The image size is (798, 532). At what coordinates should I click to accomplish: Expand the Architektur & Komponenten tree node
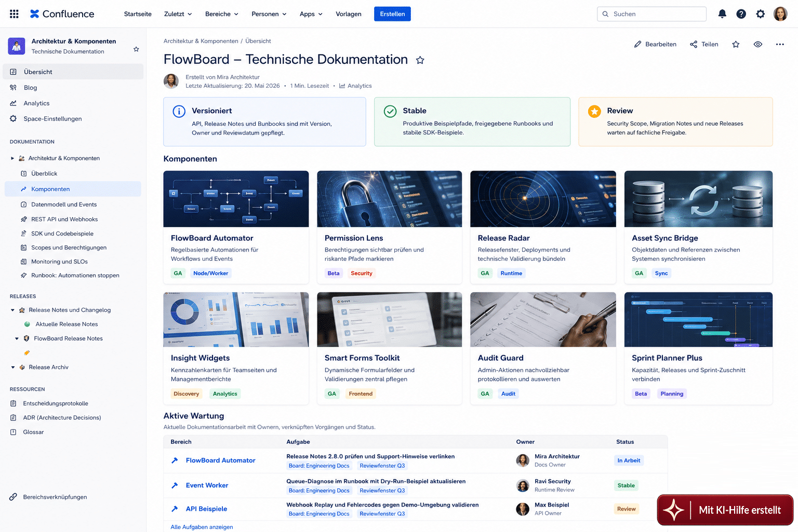click(x=12, y=158)
